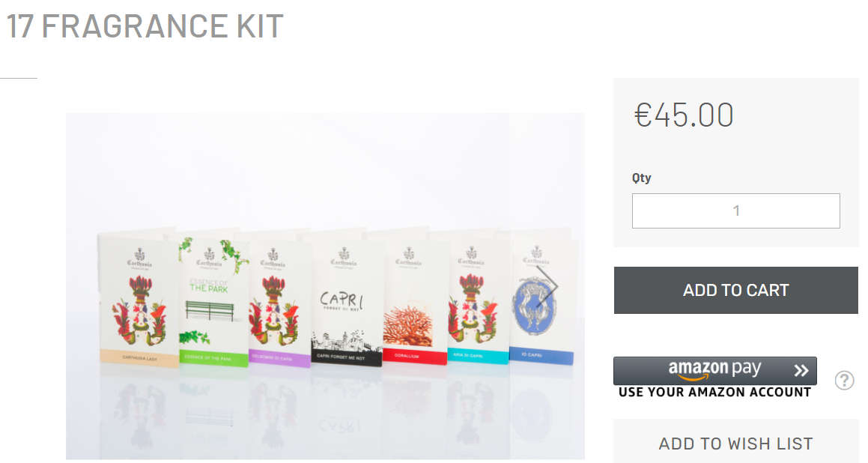Click the Amazon Pay logo

pyautogui.click(x=714, y=369)
